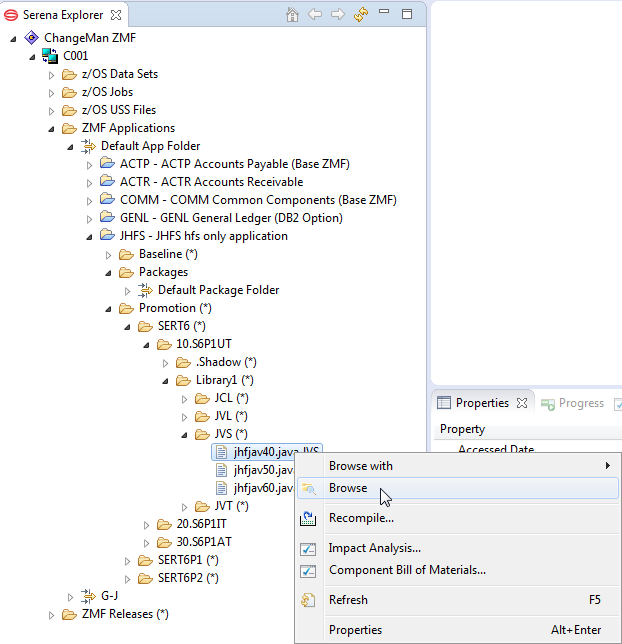Select the 30.S6P1AT folder row

click(x=204, y=542)
